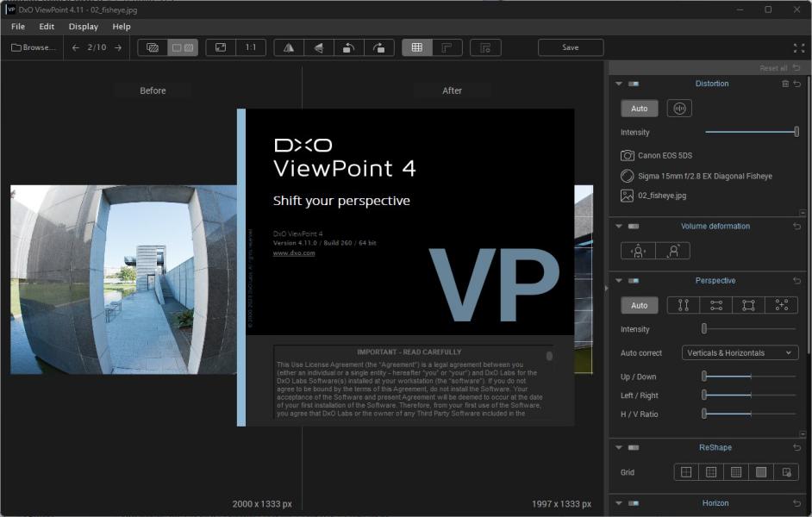Click the Distortion trash icon
Screen dimensions: 812x517
[x=785, y=84]
